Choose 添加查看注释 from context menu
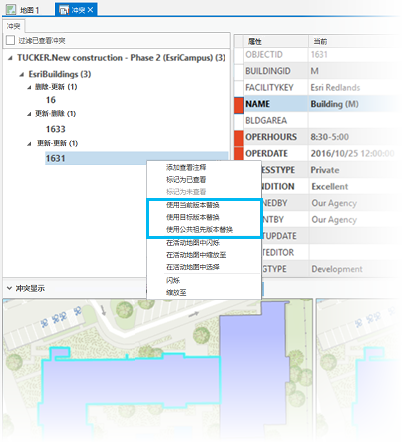The width and height of the screenshot is (402, 443). (x=186, y=167)
